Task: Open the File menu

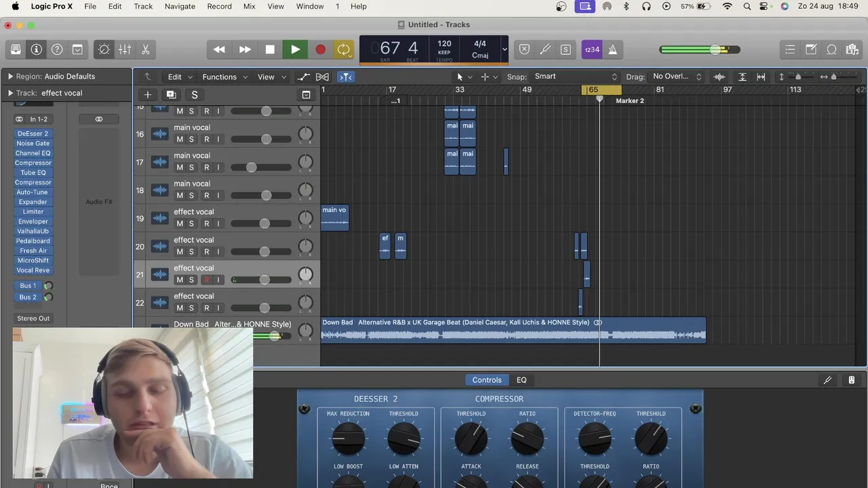Action: (x=90, y=6)
